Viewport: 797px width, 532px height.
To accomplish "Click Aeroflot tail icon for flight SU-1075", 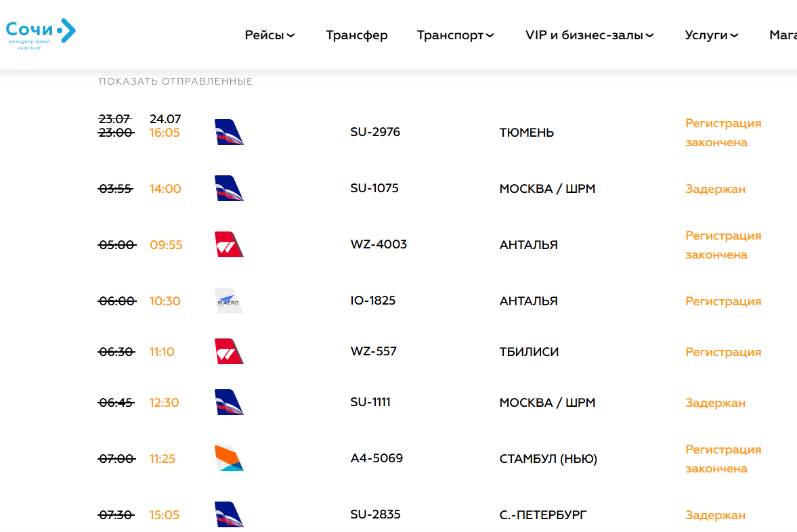I will pos(229,188).
